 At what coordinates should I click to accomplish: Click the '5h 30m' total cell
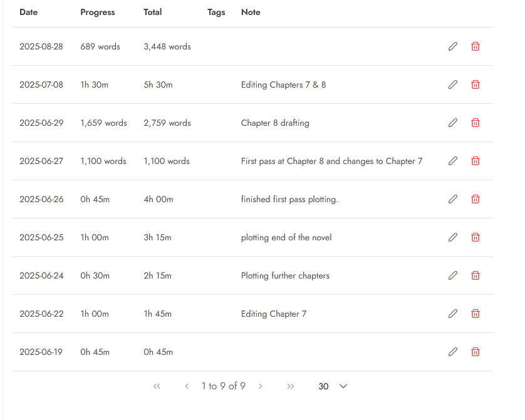158,85
